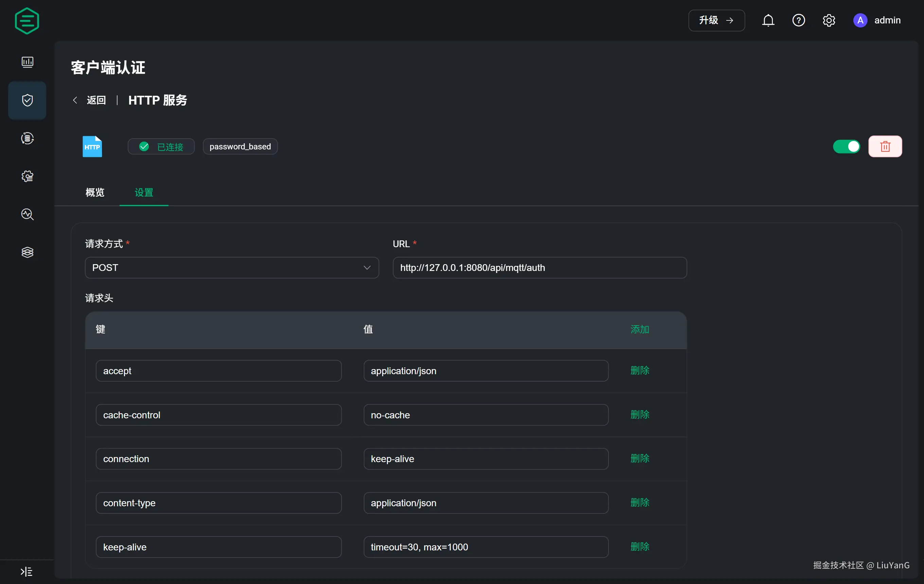This screenshot has width=924, height=584.
Task: Click the keep-alive key input field
Action: pos(218,547)
